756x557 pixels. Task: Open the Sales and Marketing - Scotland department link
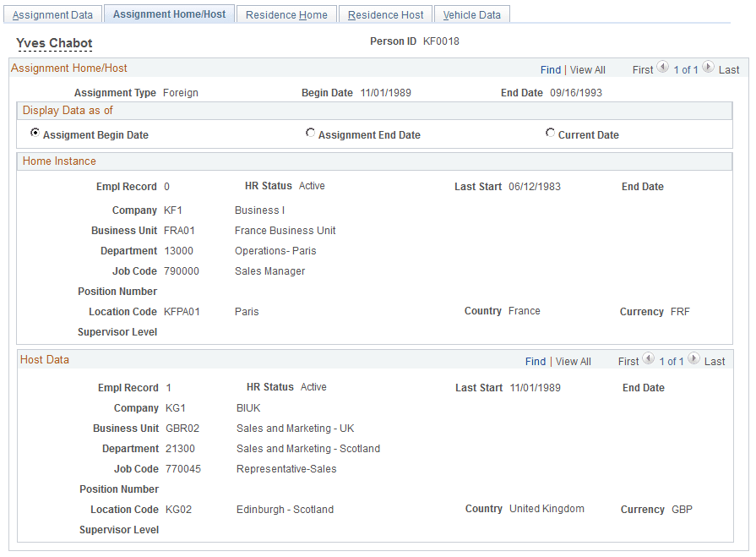click(x=308, y=448)
